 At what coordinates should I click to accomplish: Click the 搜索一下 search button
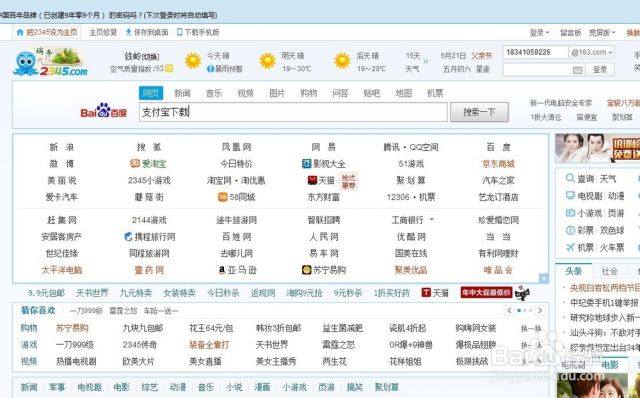coord(479,112)
